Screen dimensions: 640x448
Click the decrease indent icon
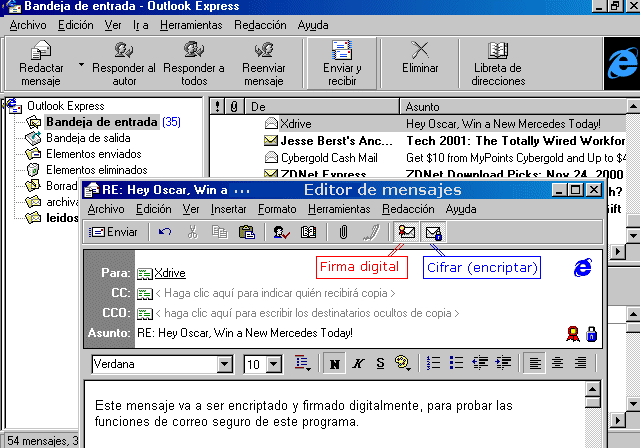tap(480, 363)
